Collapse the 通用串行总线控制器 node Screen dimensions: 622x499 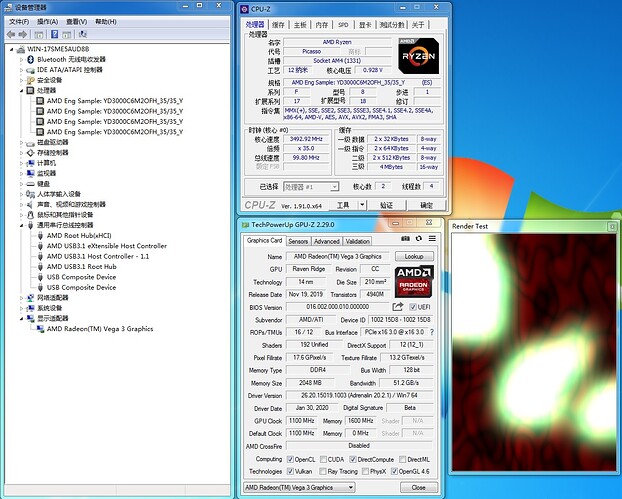21,225
